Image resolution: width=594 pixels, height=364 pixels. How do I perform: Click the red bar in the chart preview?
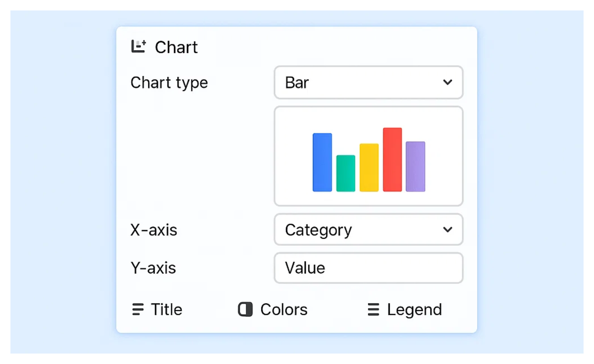click(x=392, y=159)
